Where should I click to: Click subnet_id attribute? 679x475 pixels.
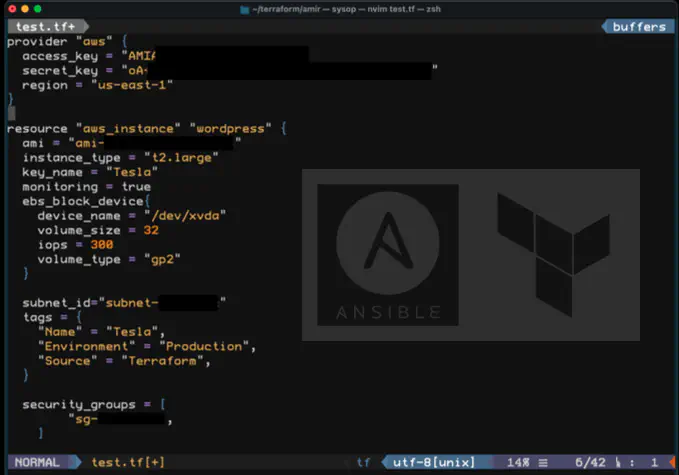(x=56, y=303)
